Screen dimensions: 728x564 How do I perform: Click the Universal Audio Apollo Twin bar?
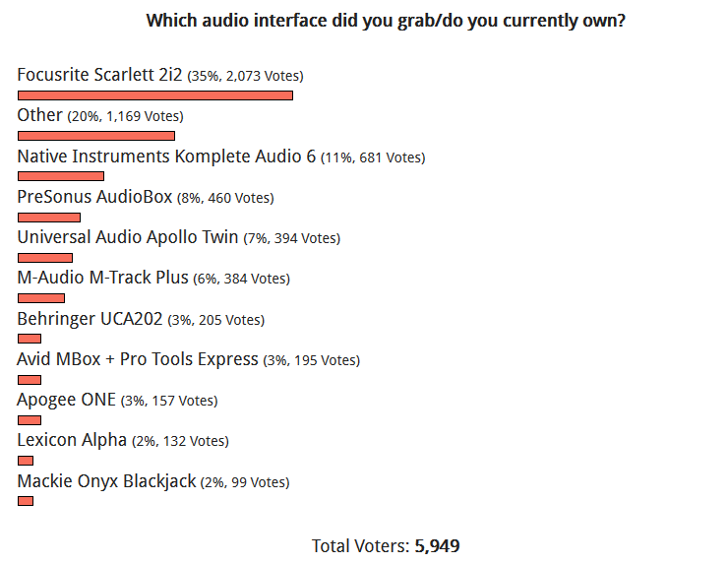pos(45,258)
